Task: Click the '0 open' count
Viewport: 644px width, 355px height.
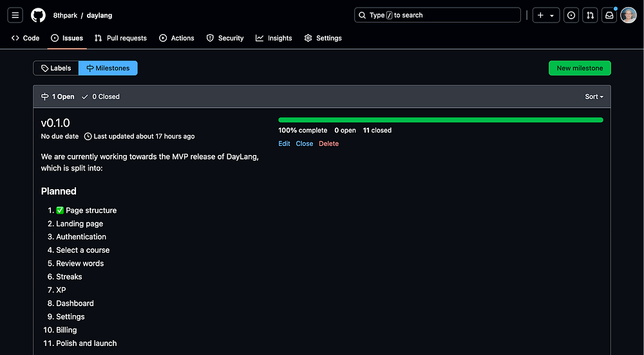Action: tap(345, 131)
